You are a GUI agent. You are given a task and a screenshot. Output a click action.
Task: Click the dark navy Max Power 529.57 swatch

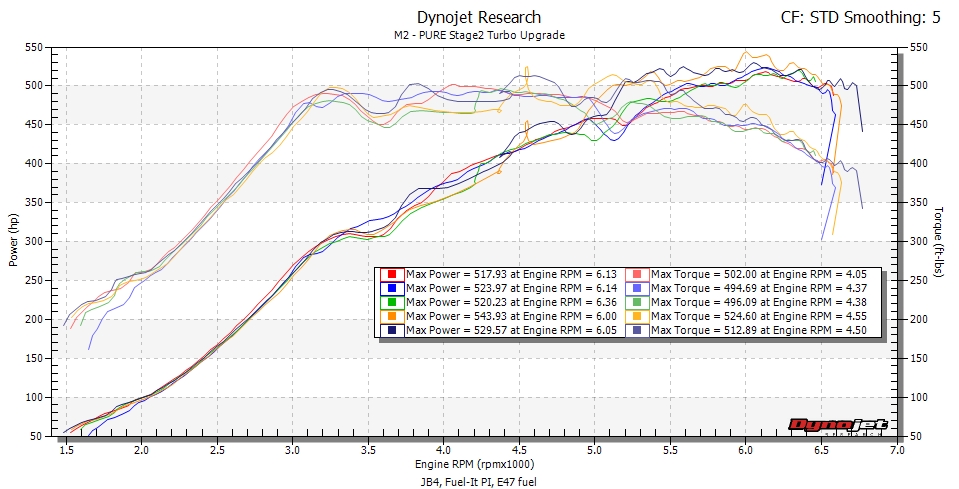pyautogui.click(x=392, y=330)
